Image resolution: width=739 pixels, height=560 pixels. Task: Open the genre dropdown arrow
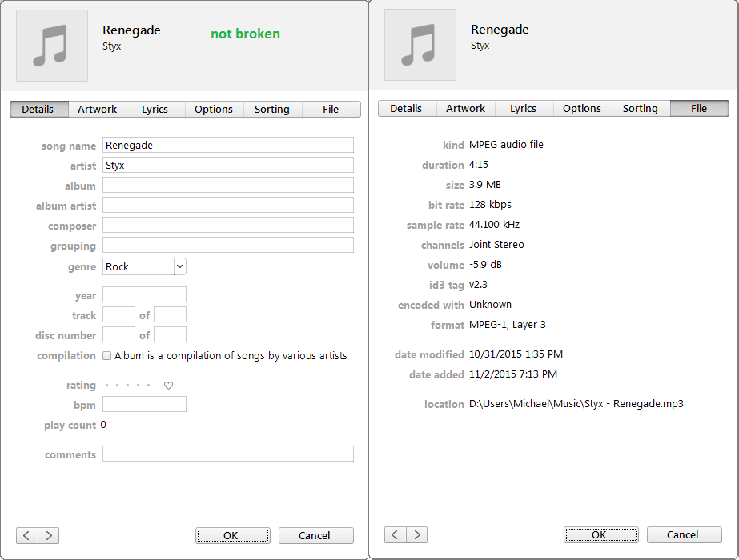click(x=179, y=266)
